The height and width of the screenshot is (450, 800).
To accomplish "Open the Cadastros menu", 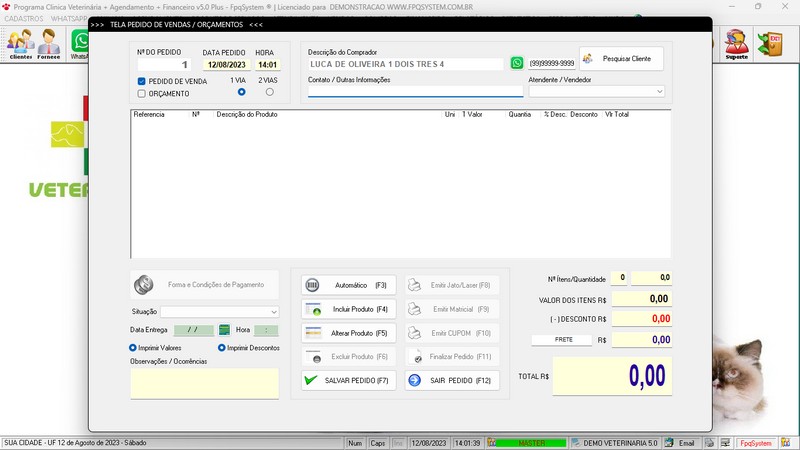I will [23, 18].
